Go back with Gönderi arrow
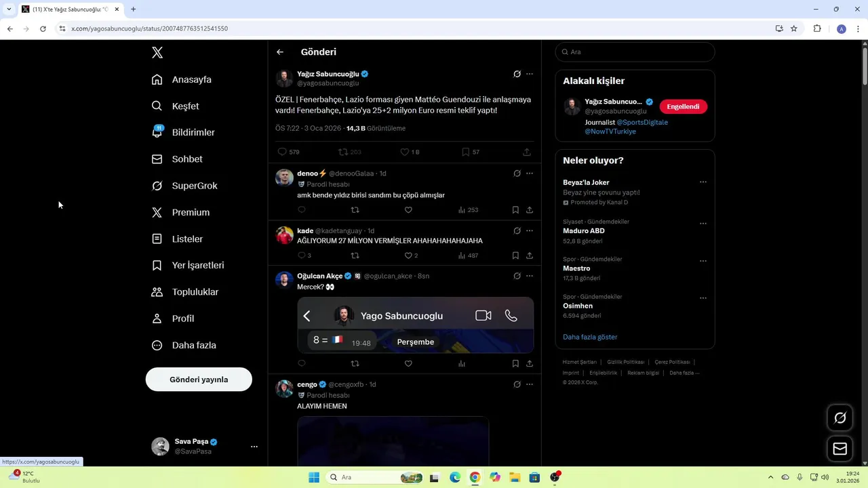The width and height of the screenshot is (868, 488). (280, 52)
